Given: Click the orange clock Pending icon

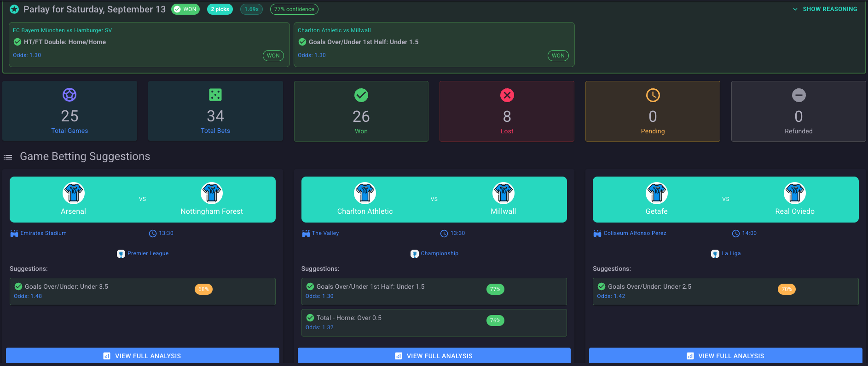Looking at the screenshot, I should tap(653, 95).
